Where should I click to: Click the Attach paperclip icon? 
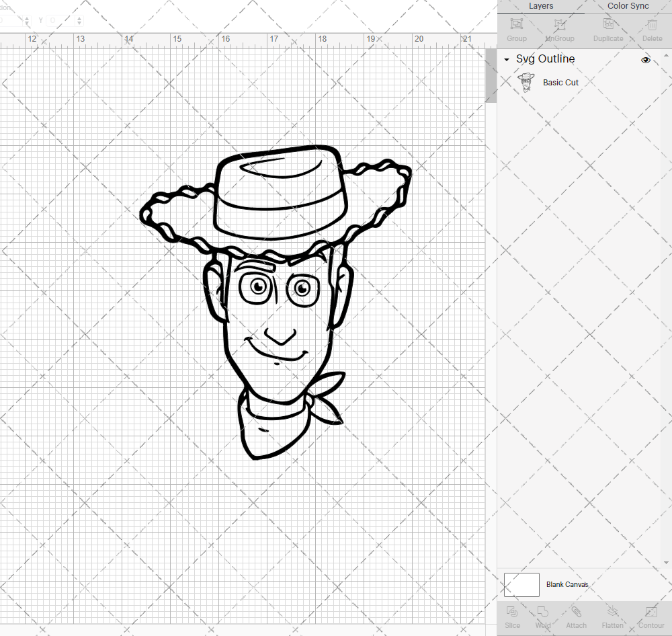click(576, 612)
